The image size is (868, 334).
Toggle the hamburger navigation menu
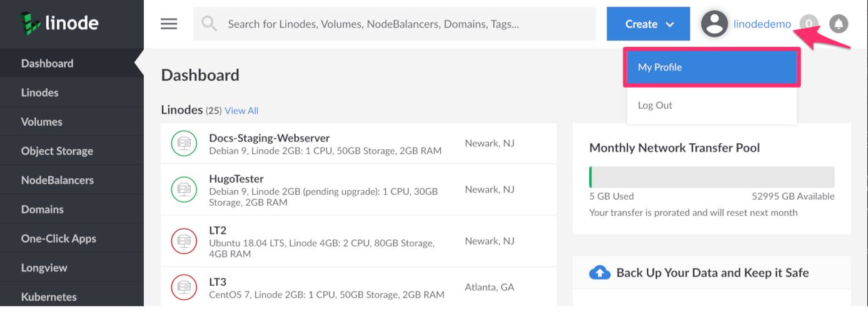click(169, 24)
